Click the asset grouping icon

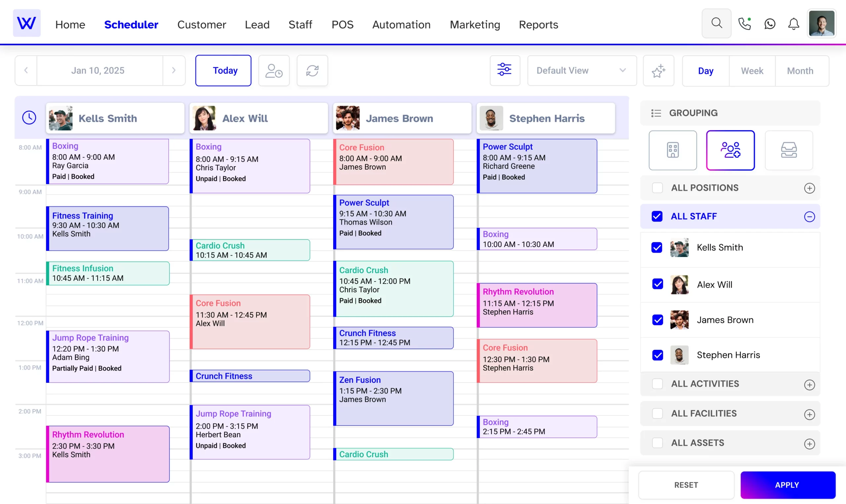click(788, 150)
